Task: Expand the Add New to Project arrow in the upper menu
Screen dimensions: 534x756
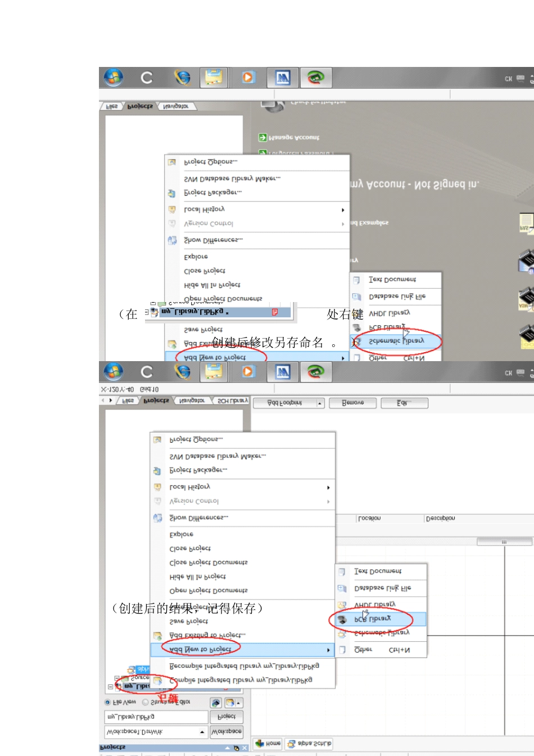Action: [x=343, y=358]
